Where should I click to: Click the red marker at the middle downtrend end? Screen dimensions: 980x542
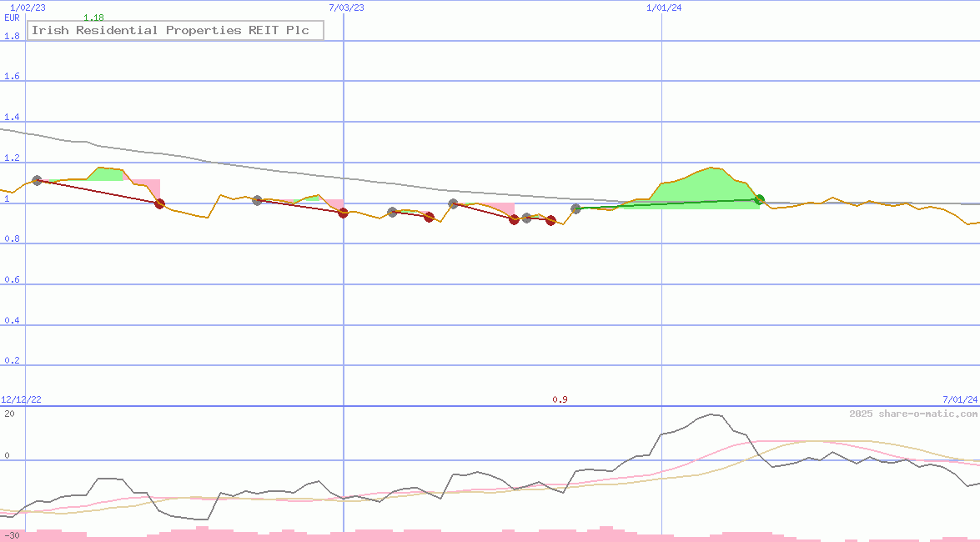[x=428, y=218]
